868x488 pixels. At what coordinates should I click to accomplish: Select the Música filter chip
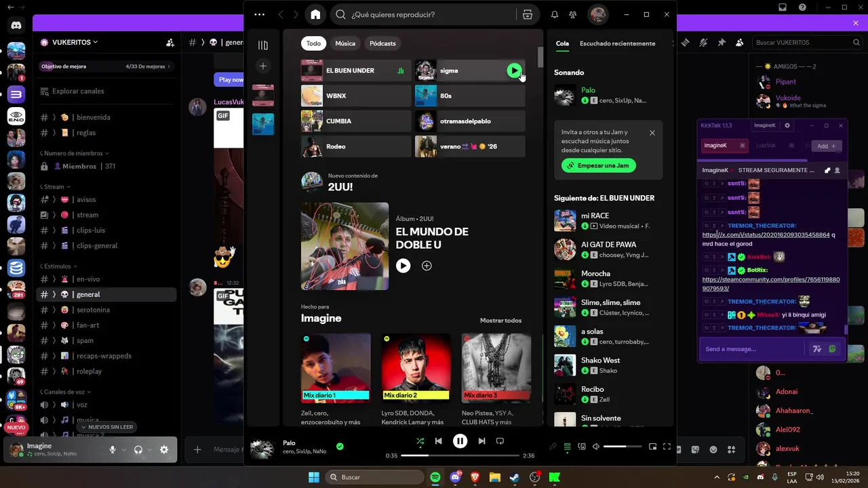click(345, 43)
